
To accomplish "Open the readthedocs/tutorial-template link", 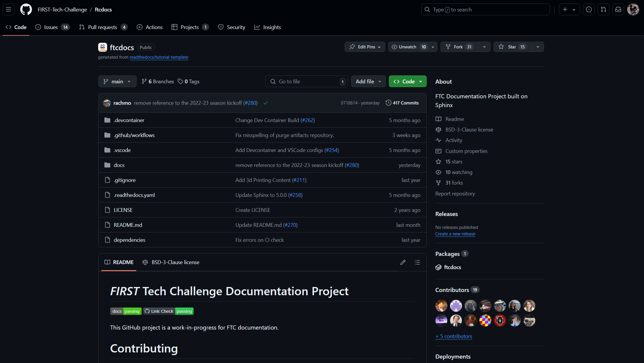I will (x=159, y=57).
